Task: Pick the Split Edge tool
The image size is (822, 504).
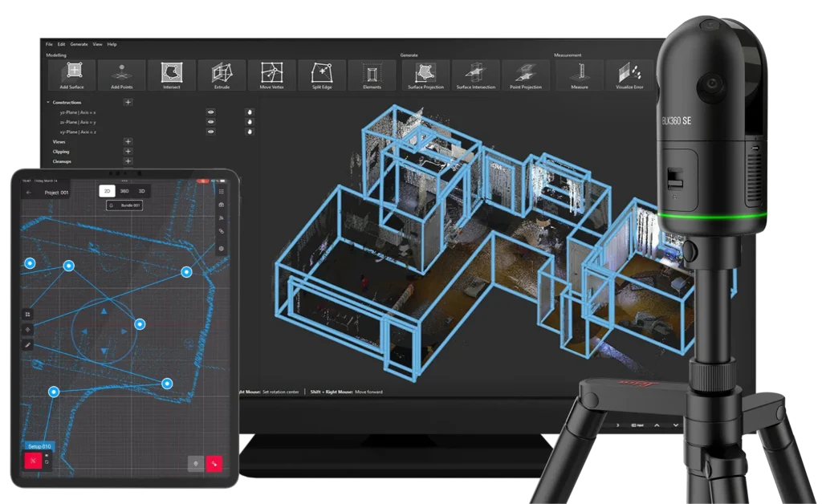Action: (x=322, y=75)
